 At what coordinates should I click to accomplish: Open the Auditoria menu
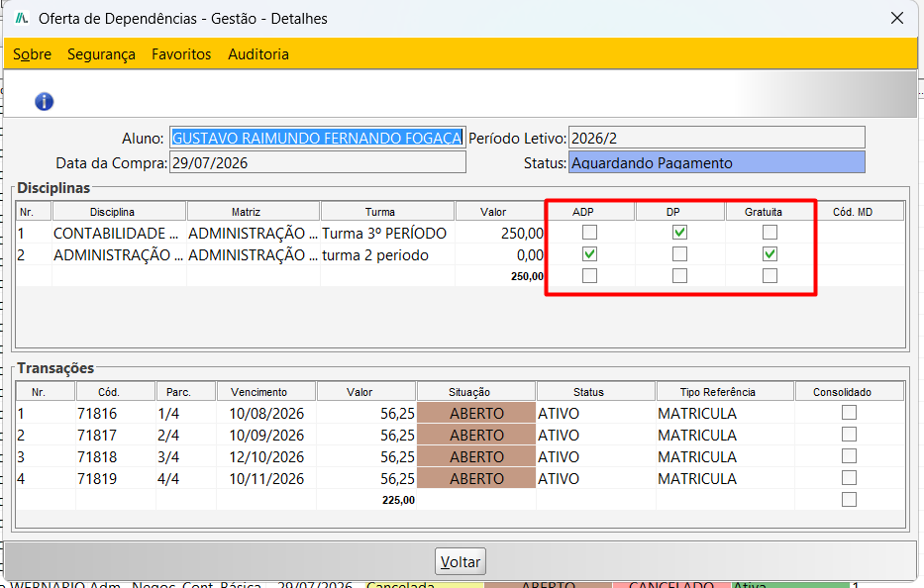(x=258, y=54)
